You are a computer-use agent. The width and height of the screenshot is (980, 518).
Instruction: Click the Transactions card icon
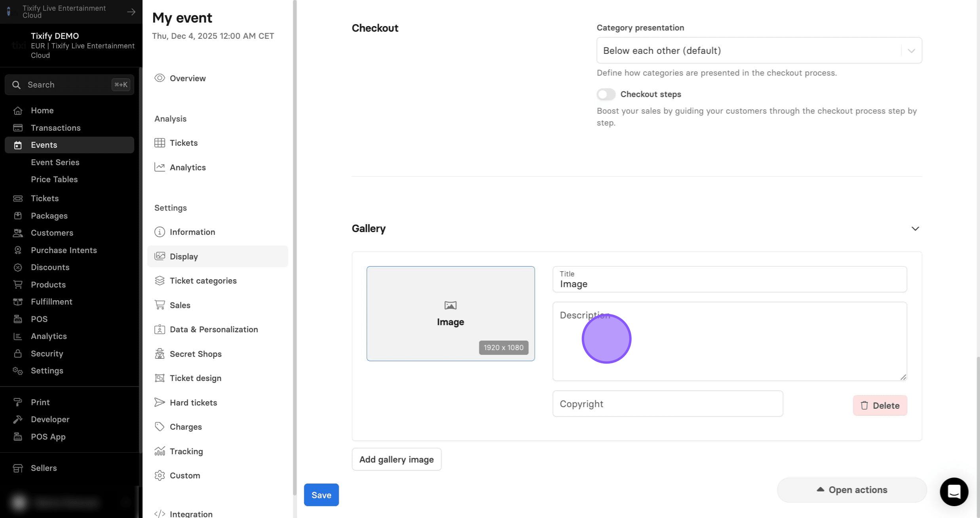(17, 128)
